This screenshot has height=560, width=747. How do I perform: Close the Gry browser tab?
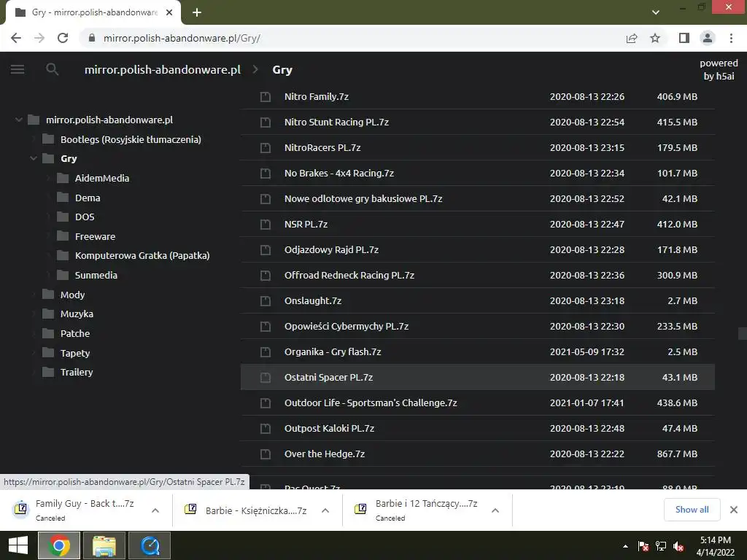[169, 13]
